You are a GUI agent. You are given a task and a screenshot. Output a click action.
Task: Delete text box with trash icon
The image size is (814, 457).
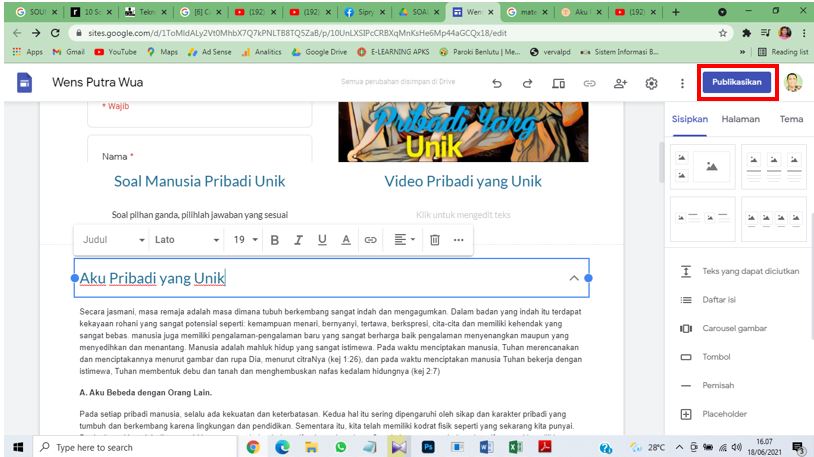[434, 240]
